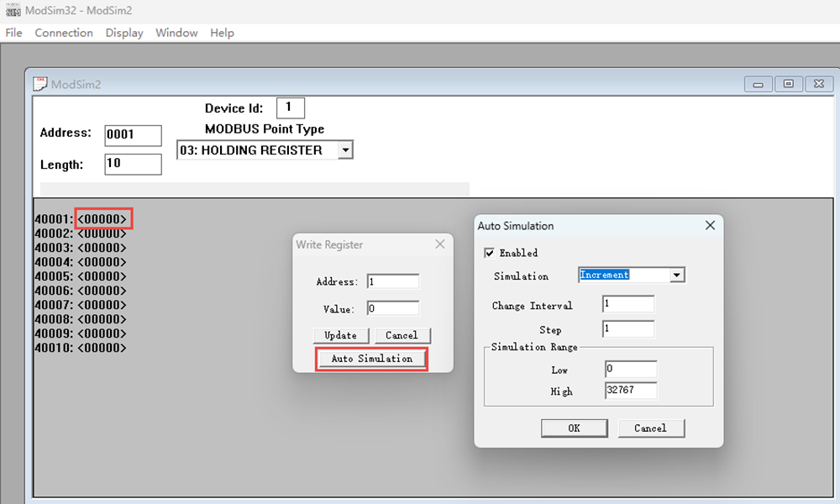Viewport: 840px width, 504px height.
Task: Click the Update button
Action: [x=341, y=335]
